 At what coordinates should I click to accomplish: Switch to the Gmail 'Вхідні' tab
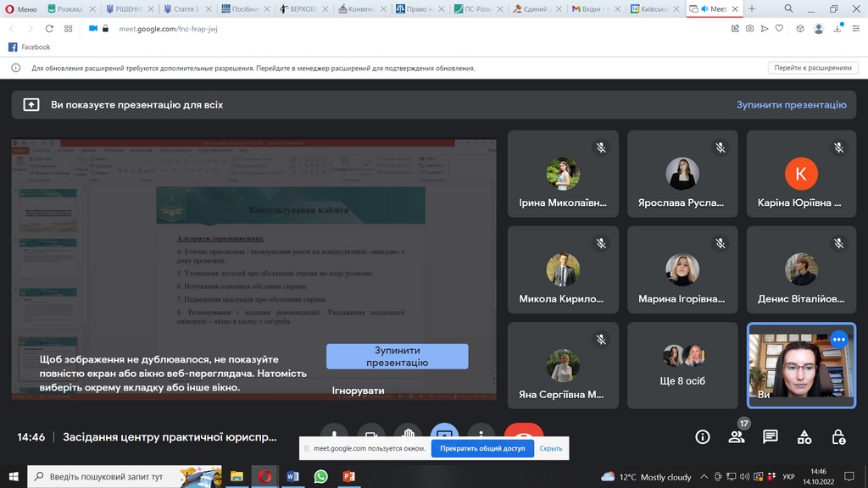click(598, 8)
